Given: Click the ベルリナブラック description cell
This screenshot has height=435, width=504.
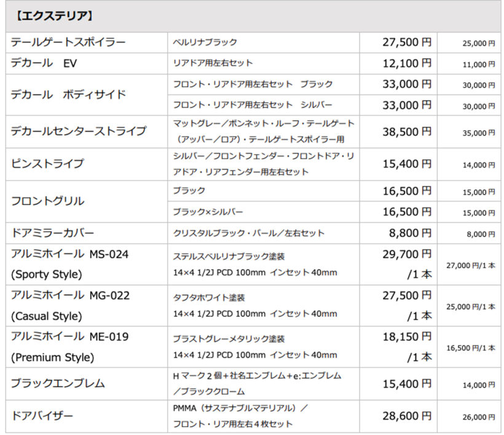Looking at the screenshot, I should coord(205,42).
